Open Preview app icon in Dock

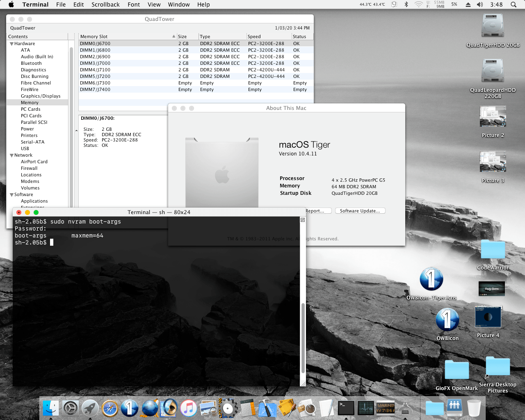point(208,408)
